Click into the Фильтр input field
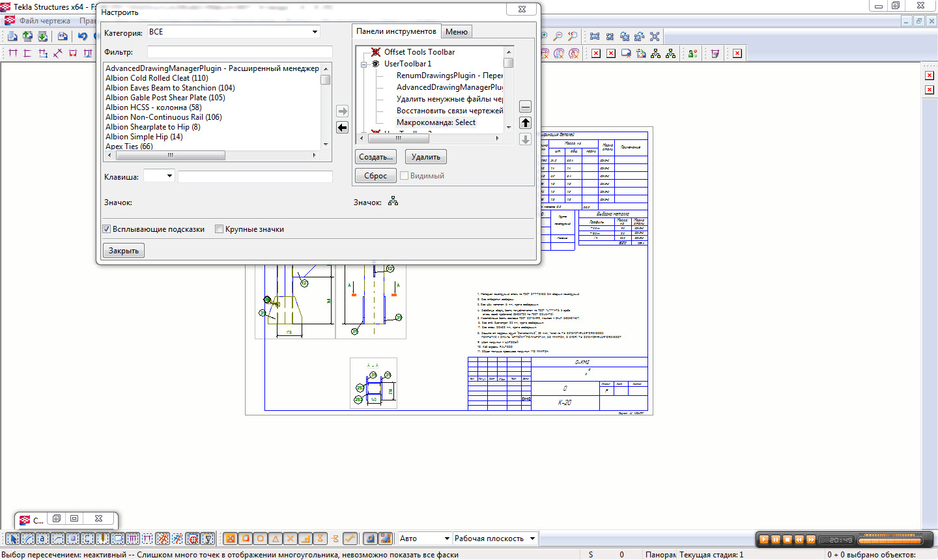Image resolution: width=938 pixels, height=560 pixels. (x=240, y=52)
